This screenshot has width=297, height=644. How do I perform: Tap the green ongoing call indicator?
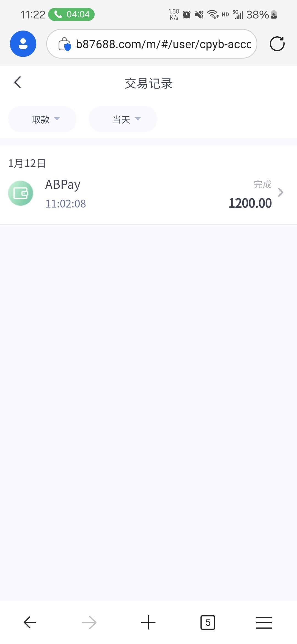pos(71,14)
